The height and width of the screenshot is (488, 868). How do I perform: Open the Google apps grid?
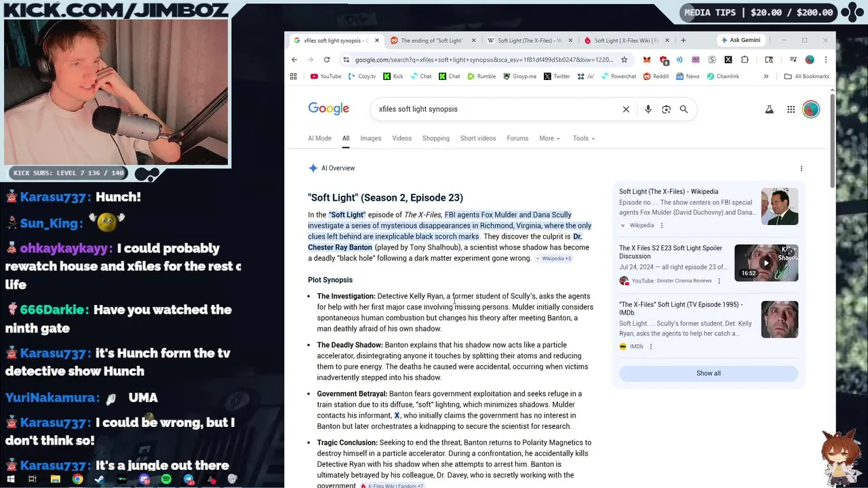(x=791, y=109)
